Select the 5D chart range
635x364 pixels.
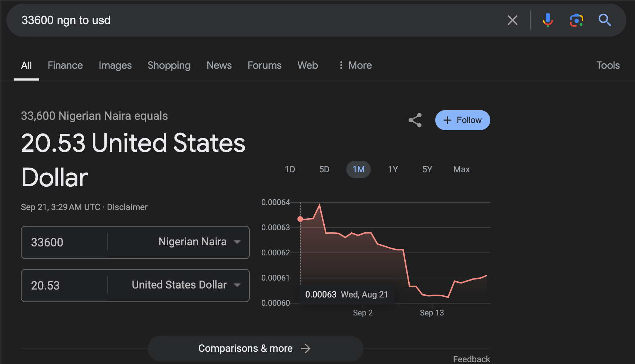pyautogui.click(x=324, y=169)
